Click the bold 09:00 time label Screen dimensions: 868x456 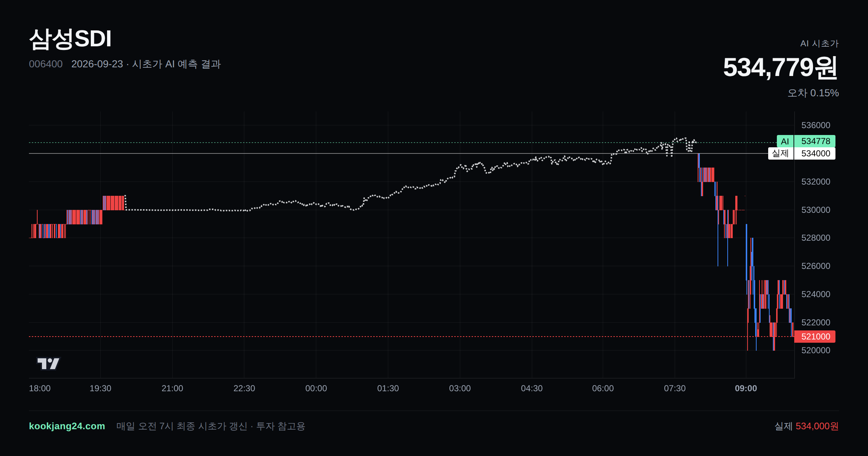pyautogui.click(x=746, y=388)
